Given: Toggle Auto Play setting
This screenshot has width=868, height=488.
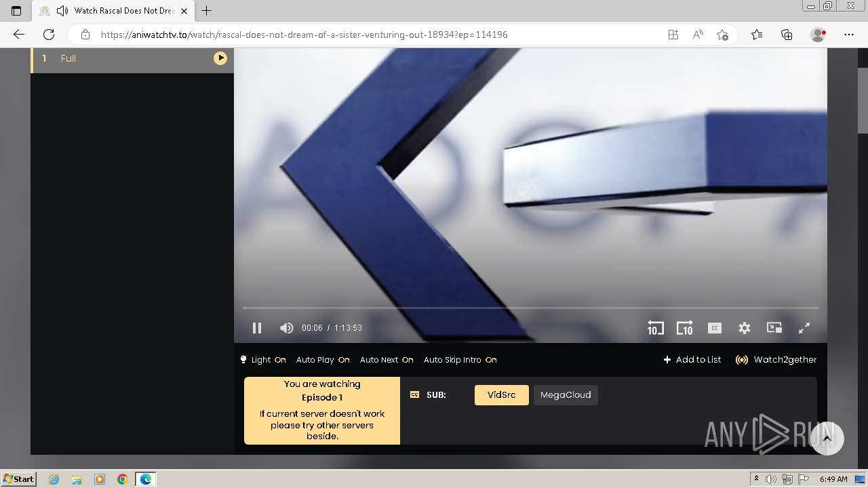Looking at the screenshot, I should (323, 360).
